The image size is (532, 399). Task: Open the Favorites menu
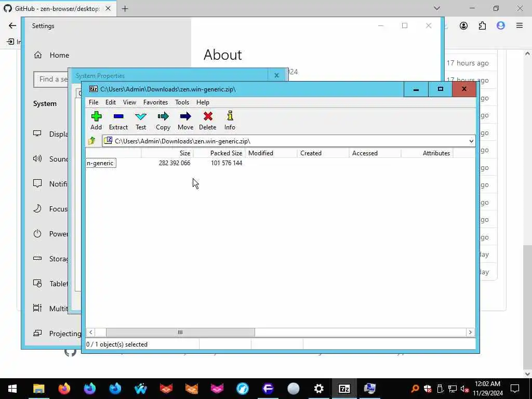point(155,102)
